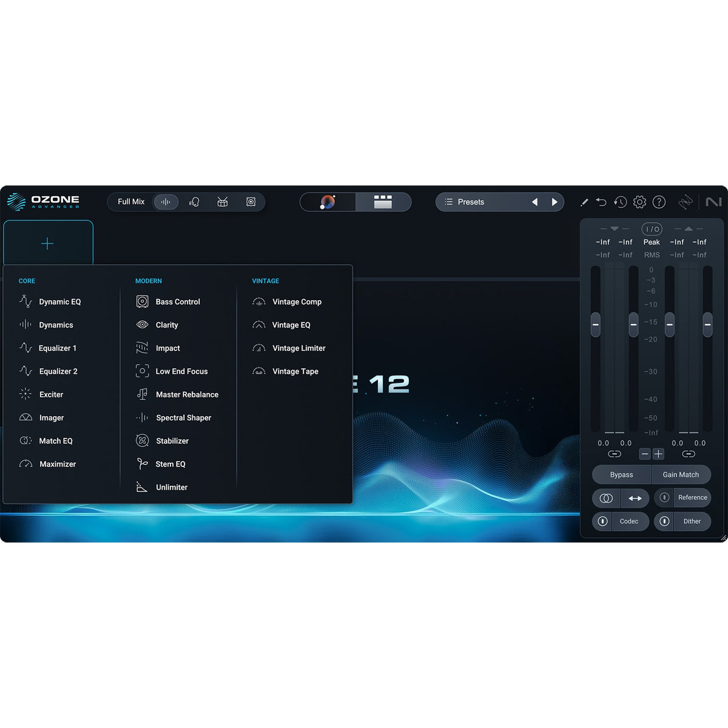
Task: Open the I/O meter options
Action: pyautogui.click(x=652, y=229)
